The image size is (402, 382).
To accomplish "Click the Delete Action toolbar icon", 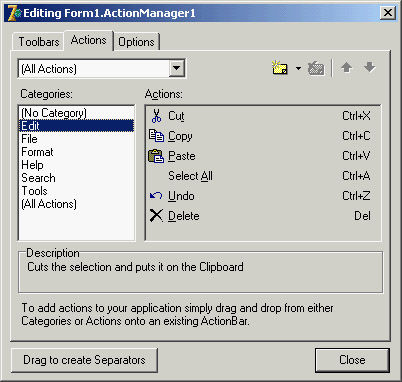I will [x=316, y=68].
